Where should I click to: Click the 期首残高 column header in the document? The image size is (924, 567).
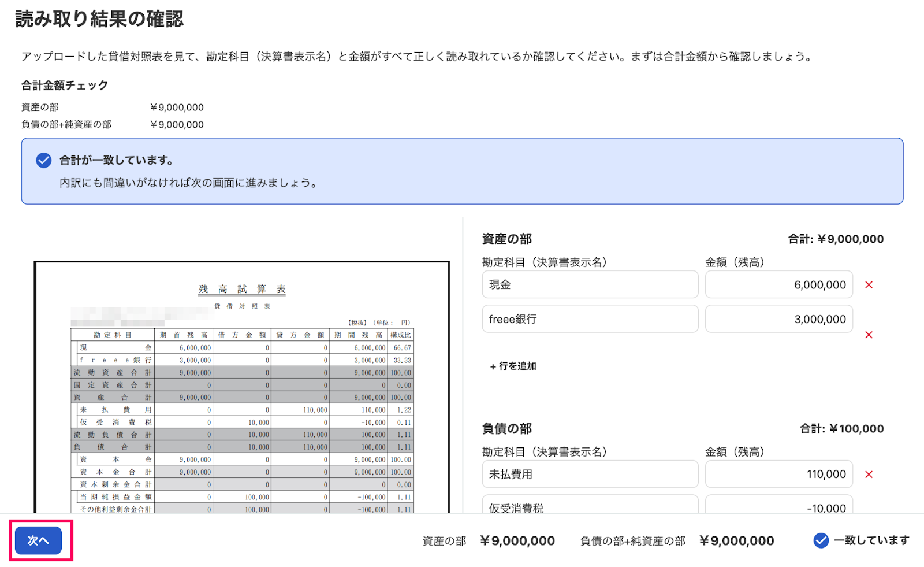pyautogui.click(x=184, y=335)
